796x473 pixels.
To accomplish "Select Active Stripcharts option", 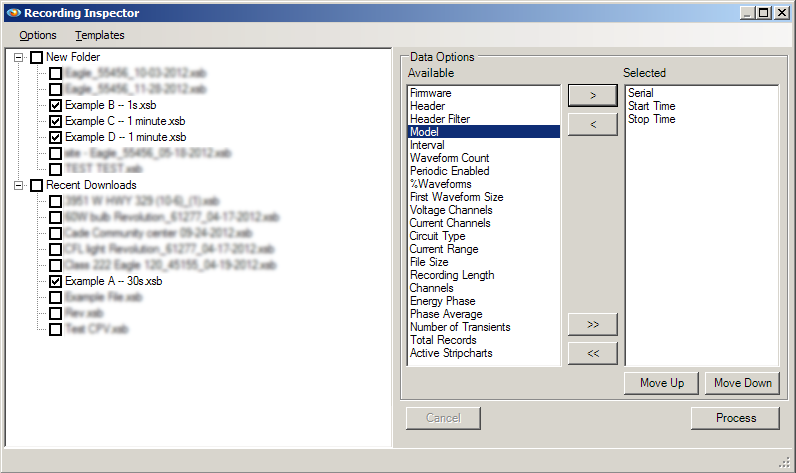I will pos(484,353).
